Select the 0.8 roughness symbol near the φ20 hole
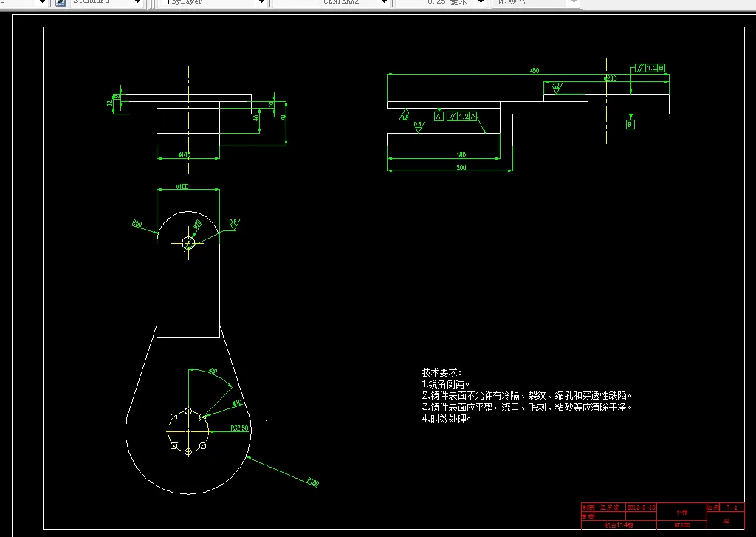 tap(234, 224)
